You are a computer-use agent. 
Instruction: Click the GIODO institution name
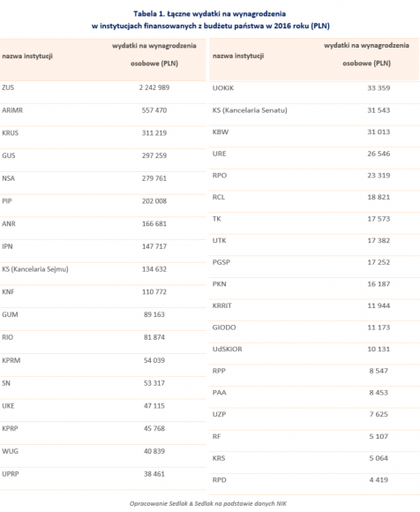224,328
